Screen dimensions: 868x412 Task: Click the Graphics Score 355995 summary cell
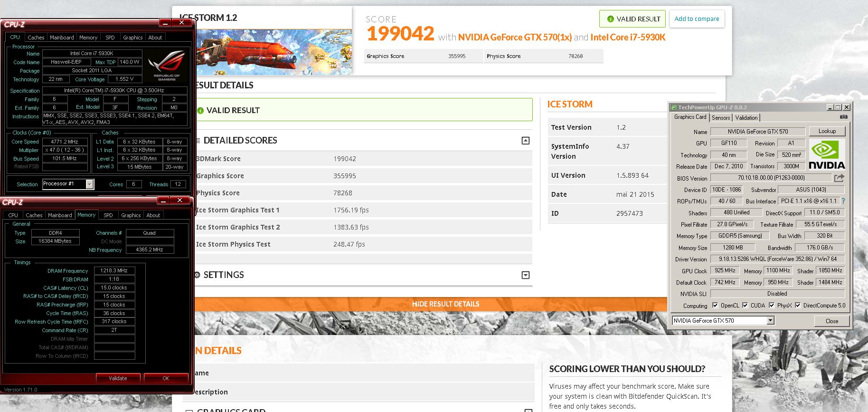(x=424, y=56)
